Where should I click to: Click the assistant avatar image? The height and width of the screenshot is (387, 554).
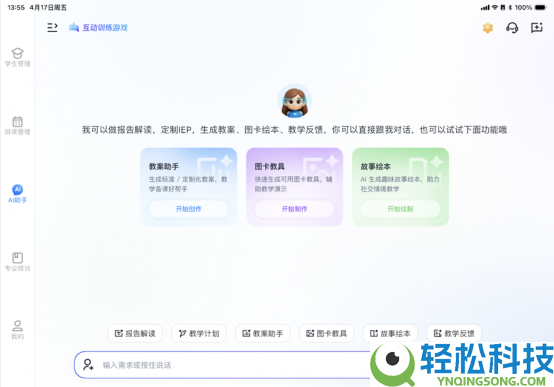pyautogui.click(x=294, y=101)
